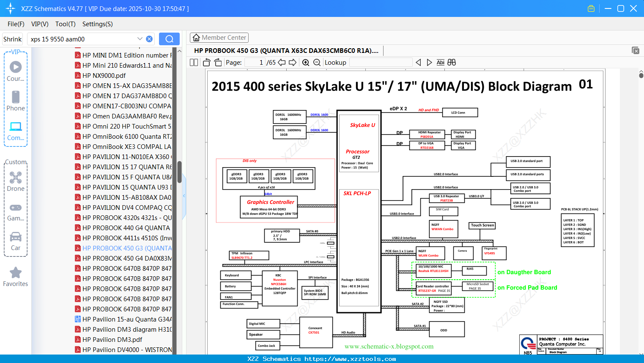Open the Computer category in sidebar
Screen dimensions: 644x363
coord(16,131)
